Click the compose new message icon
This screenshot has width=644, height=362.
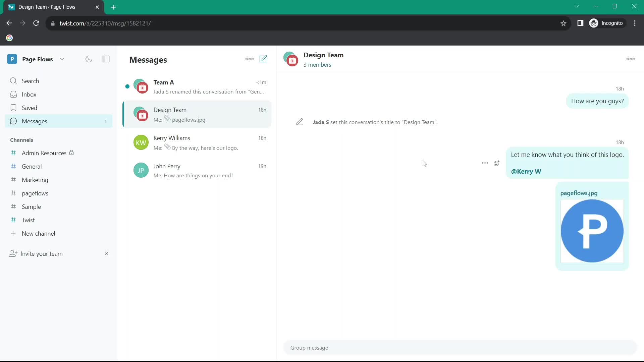264,59
